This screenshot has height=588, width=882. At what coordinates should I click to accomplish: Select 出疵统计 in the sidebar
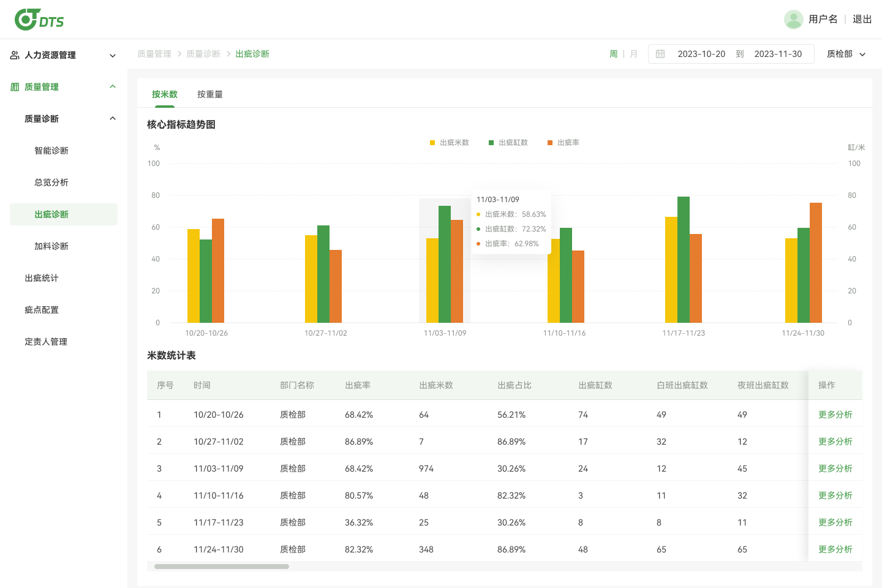tap(42, 278)
